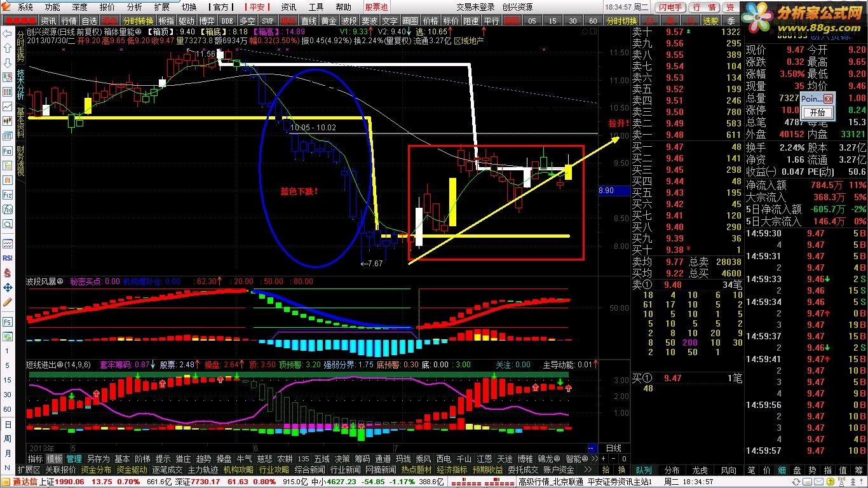Select the 财务透视 vertical side tab
The image size is (868, 488).
pos(20,160)
